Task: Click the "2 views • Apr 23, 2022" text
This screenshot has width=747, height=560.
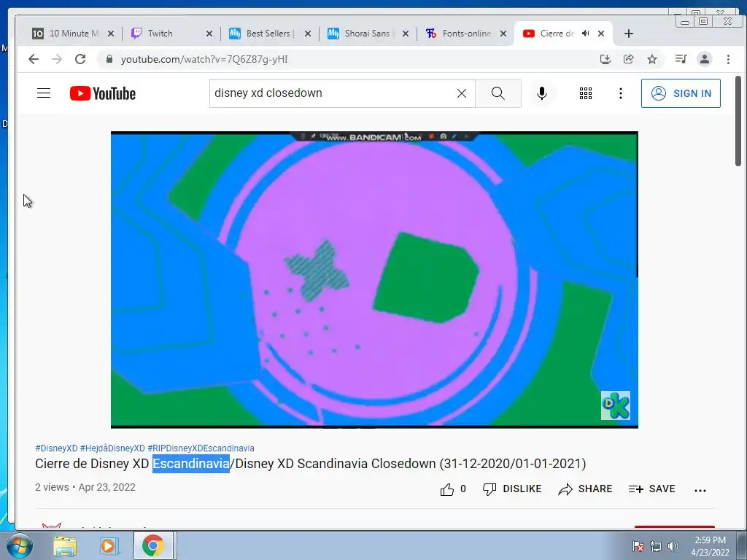Action: pyautogui.click(x=85, y=487)
